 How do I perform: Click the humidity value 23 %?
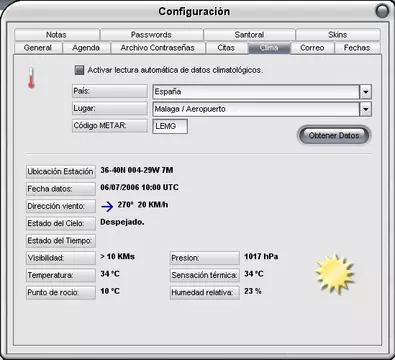pos(253,291)
